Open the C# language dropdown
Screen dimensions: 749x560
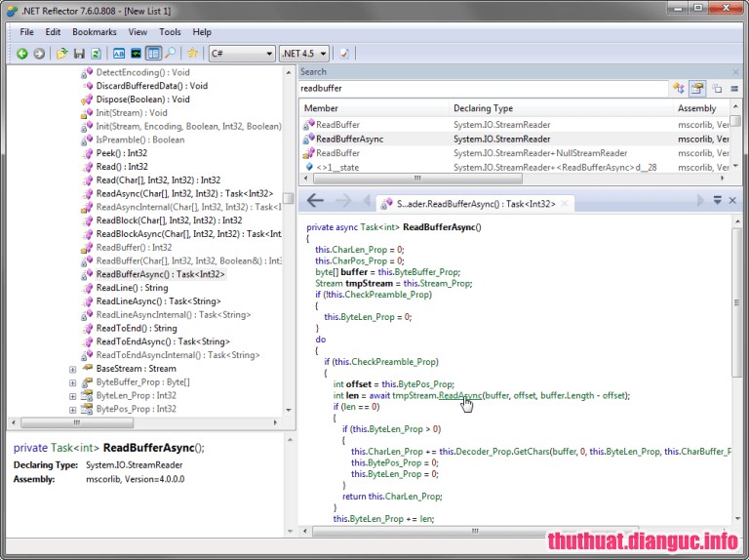[x=242, y=54]
